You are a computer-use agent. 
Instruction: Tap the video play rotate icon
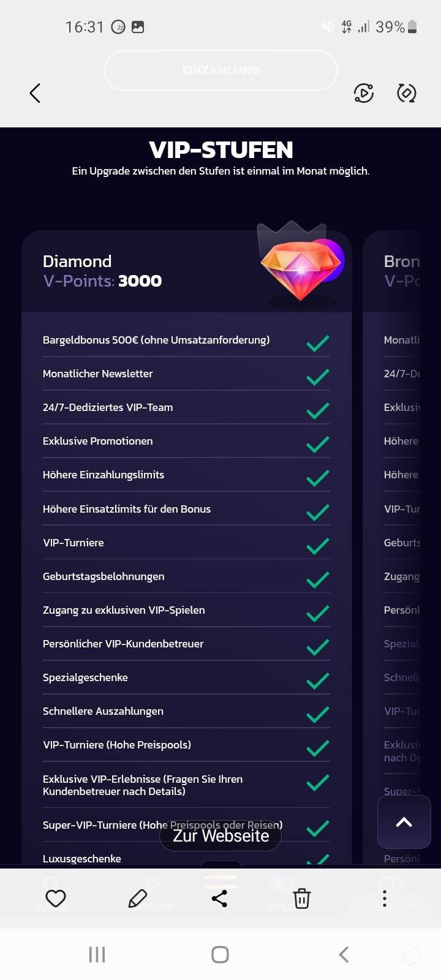point(364,93)
